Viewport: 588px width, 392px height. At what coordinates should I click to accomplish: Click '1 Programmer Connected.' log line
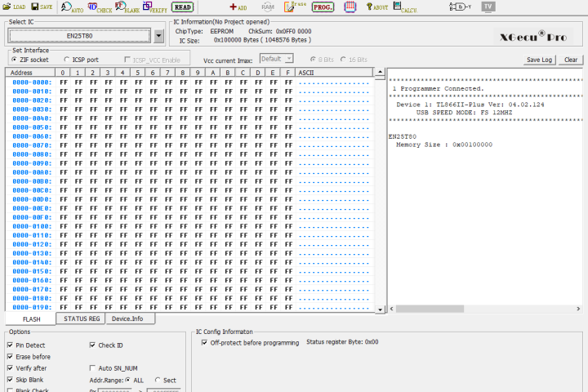pos(438,89)
